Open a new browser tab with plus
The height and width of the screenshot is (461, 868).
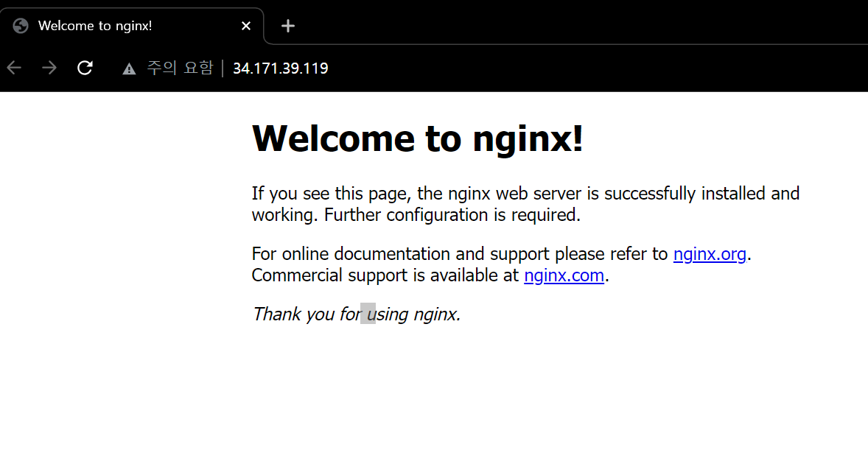click(x=288, y=26)
